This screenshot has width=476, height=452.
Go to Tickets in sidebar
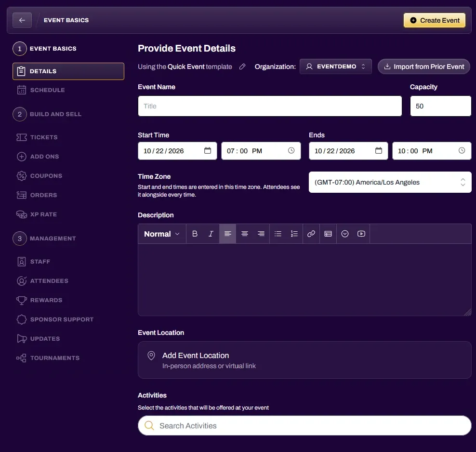click(37, 137)
